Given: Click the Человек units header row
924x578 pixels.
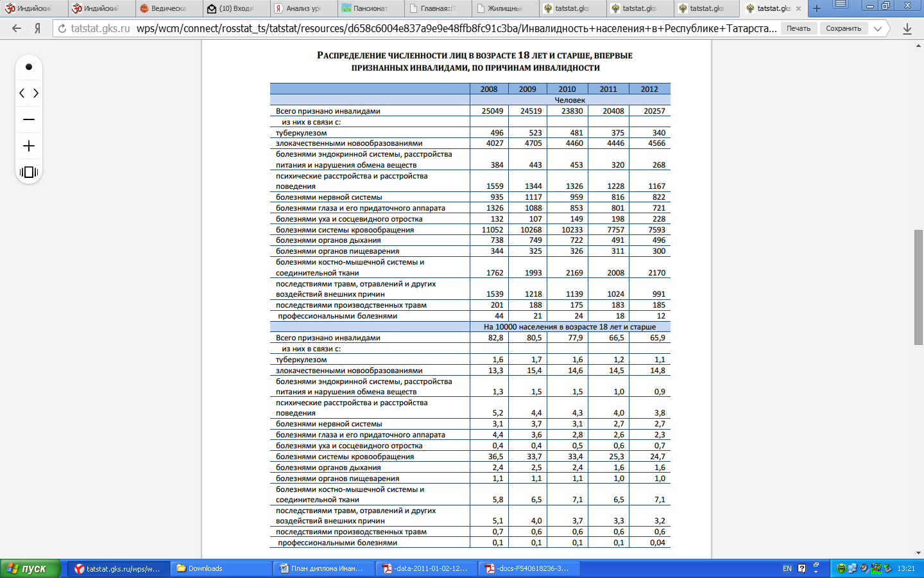Looking at the screenshot, I should pyautogui.click(x=570, y=100).
